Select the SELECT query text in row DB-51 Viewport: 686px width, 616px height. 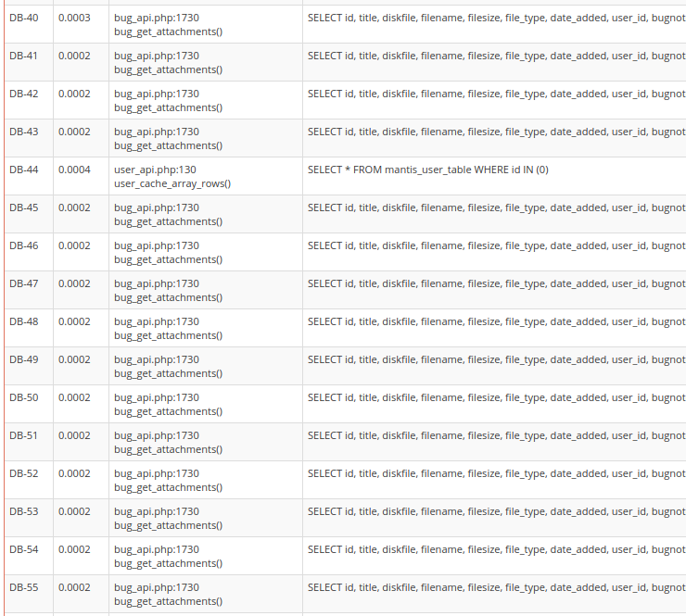click(x=495, y=435)
